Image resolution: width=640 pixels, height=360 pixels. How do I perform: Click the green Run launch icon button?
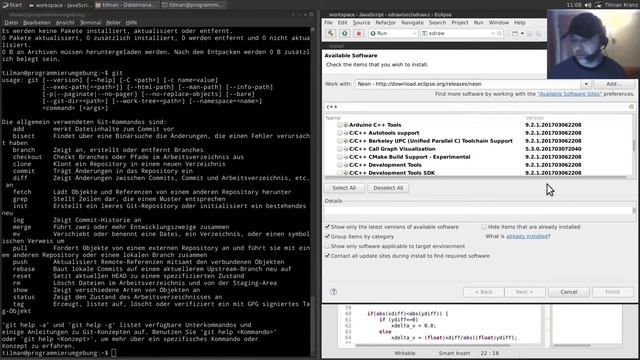344,33
